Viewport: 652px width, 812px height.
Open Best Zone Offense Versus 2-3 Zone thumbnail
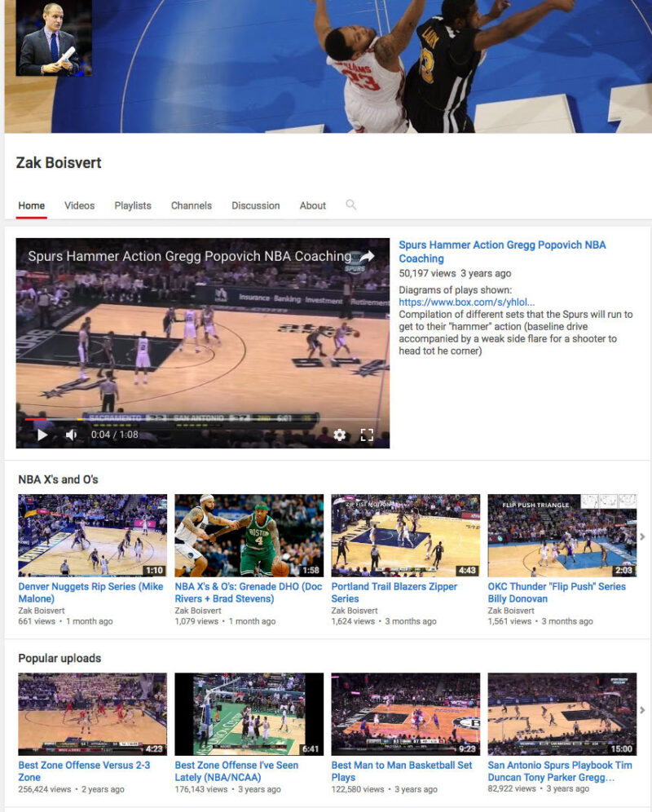coord(93,714)
